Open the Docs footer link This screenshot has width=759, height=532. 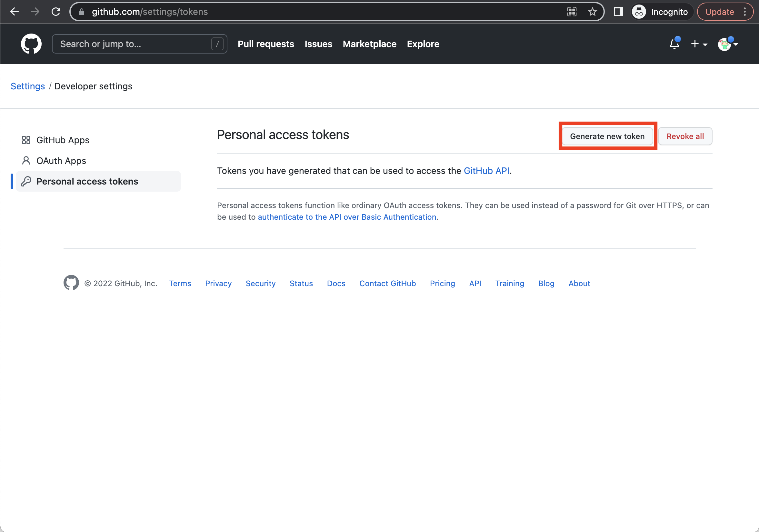[x=336, y=283]
